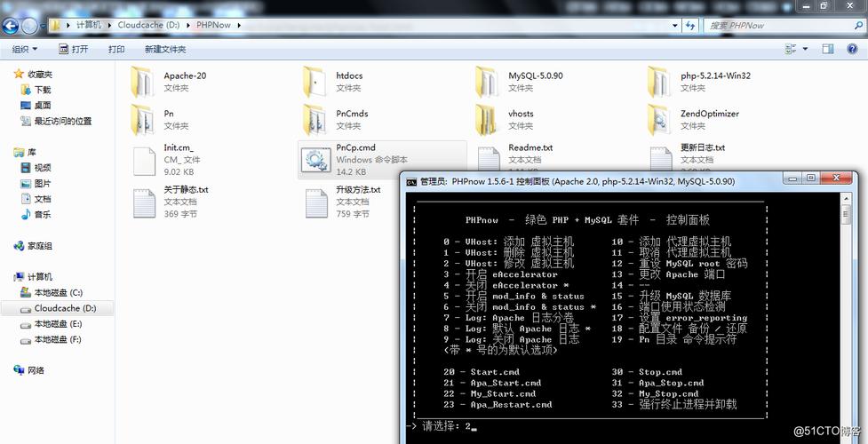868x444 pixels.
Task: Select 图片 library in the sidebar
Action: tap(42, 183)
